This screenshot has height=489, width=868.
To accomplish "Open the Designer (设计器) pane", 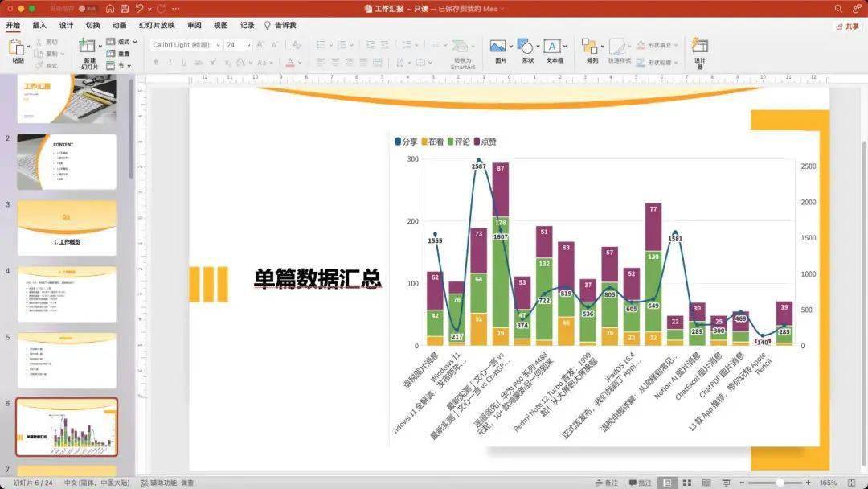I will (700, 45).
